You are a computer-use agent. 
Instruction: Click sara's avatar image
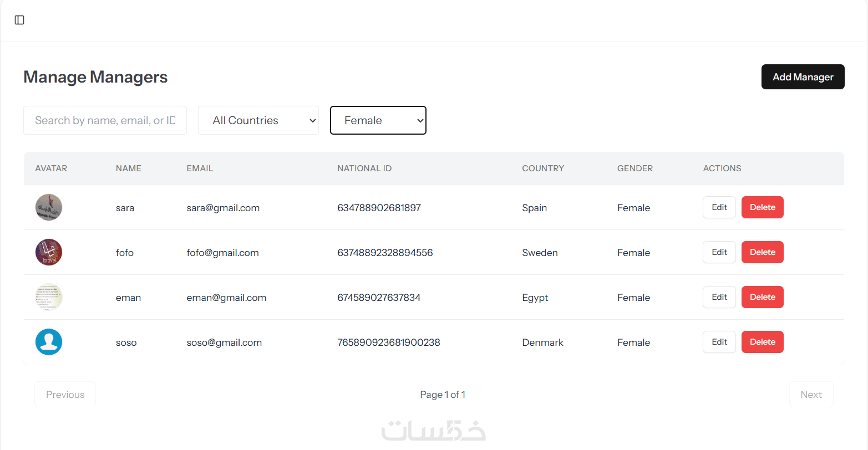[x=49, y=207]
